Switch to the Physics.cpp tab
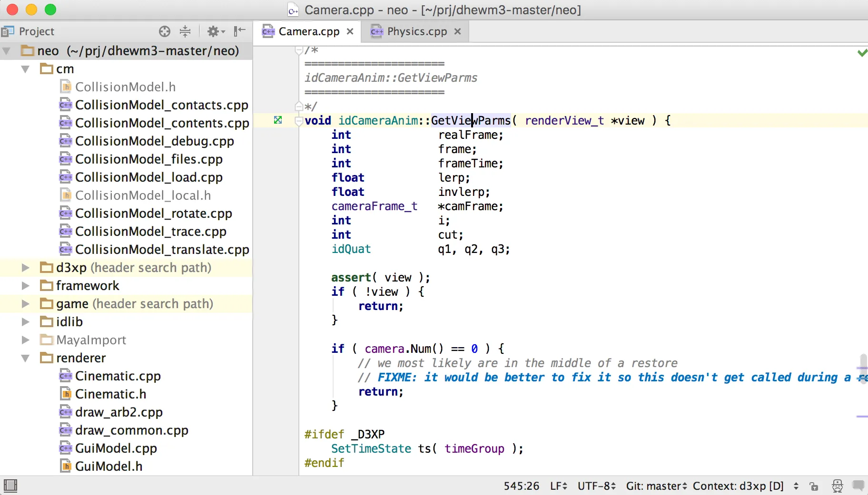Screen dimensions: 868x495 [416, 31]
